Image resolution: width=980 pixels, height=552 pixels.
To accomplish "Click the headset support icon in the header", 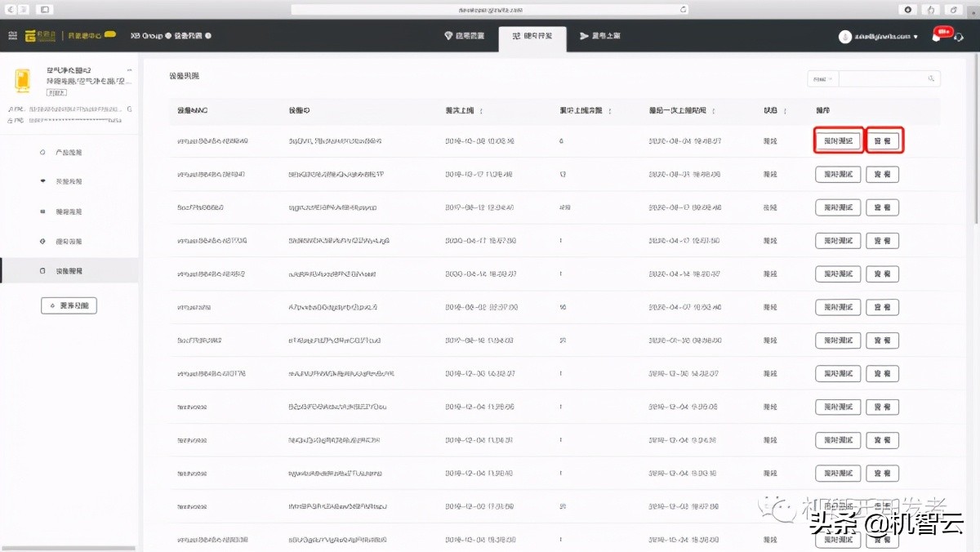I will coord(959,37).
